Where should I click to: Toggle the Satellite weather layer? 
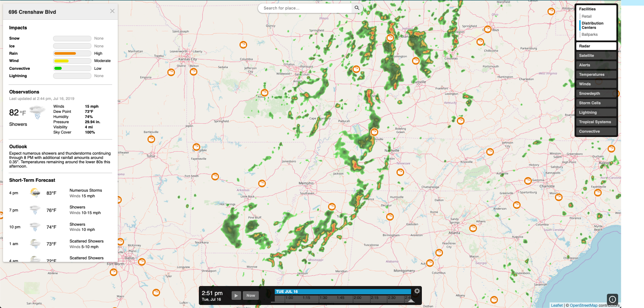tap(596, 55)
